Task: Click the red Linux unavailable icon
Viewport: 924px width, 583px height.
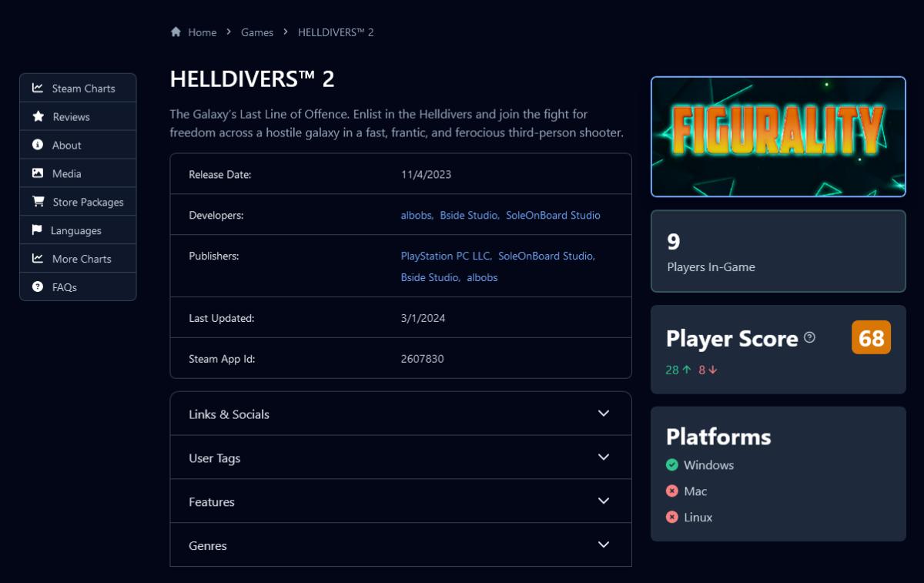Action: [672, 517]
